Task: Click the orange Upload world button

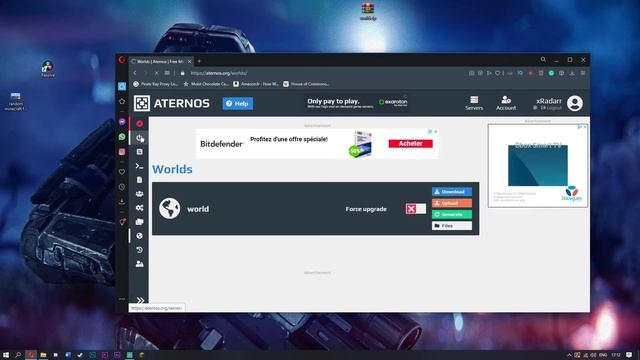Action: [452, 203]
